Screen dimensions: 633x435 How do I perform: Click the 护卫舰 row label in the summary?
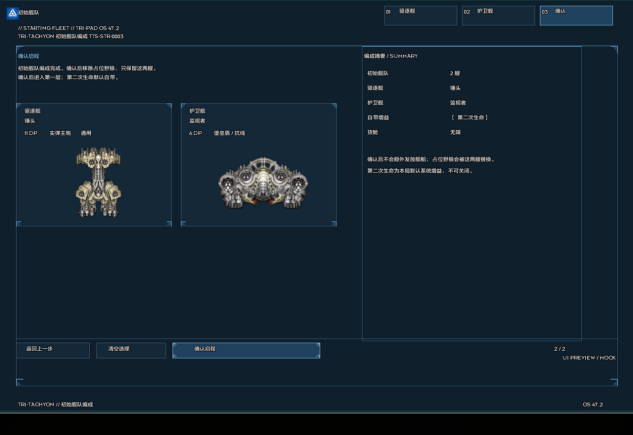pos(375,103)
